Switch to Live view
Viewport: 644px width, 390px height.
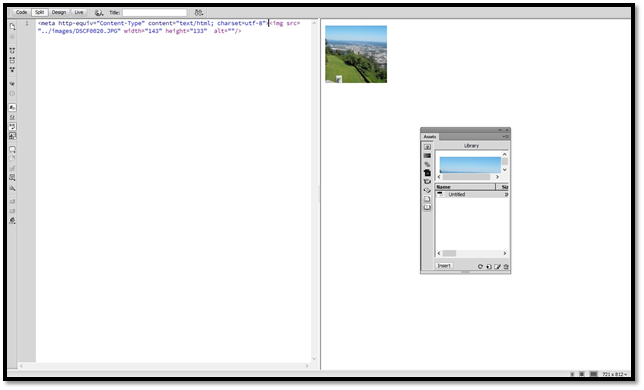coord(79,12)
